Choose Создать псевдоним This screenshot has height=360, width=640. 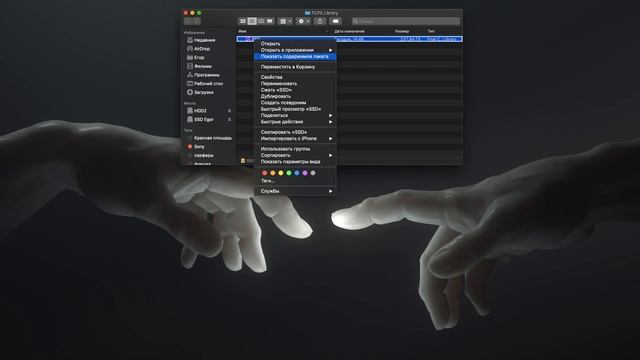(x=295, y=103)
